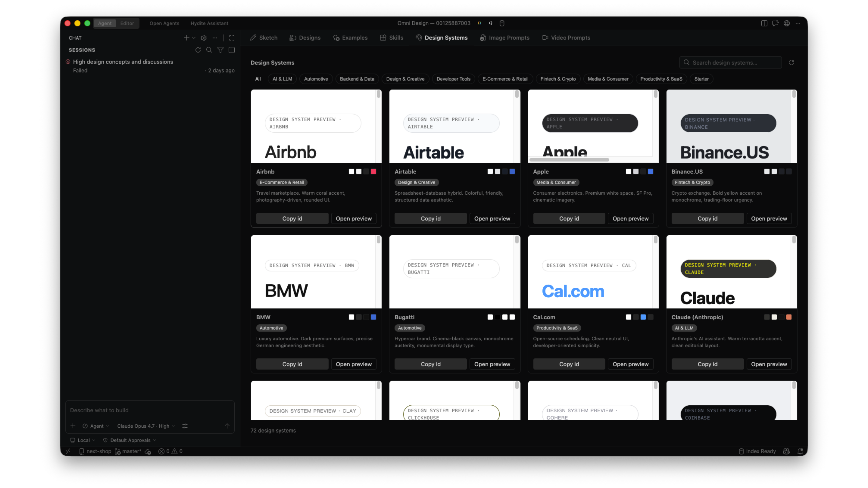The width and height of the screenshot is (868, 488).
Task: Click the warnings count icon in the status bar
Action: pyautogui.click(x=177, y=451)
